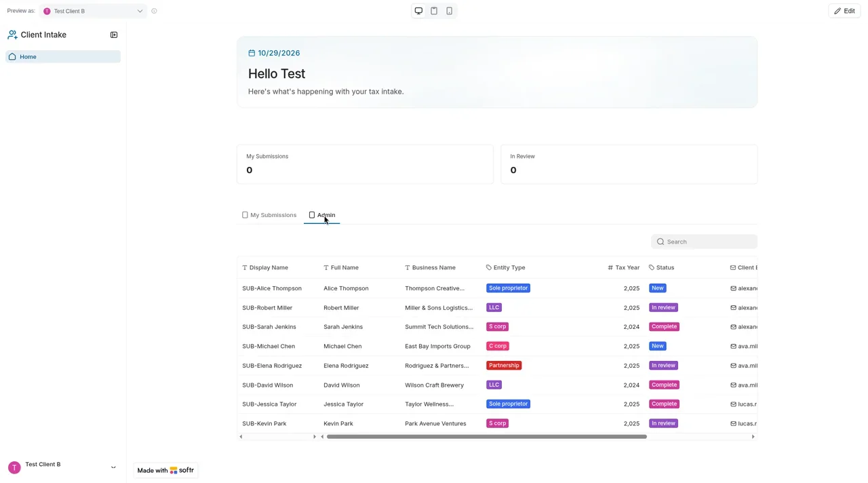Click the SUB-Elena Rodriguez cell
868x483 pixels.
point(272,366)
